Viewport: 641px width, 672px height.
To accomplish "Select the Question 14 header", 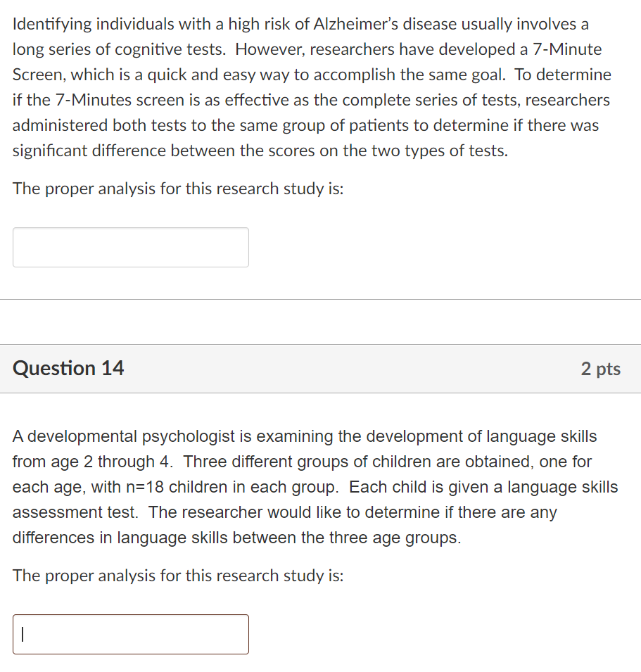I will coord(68,368).
